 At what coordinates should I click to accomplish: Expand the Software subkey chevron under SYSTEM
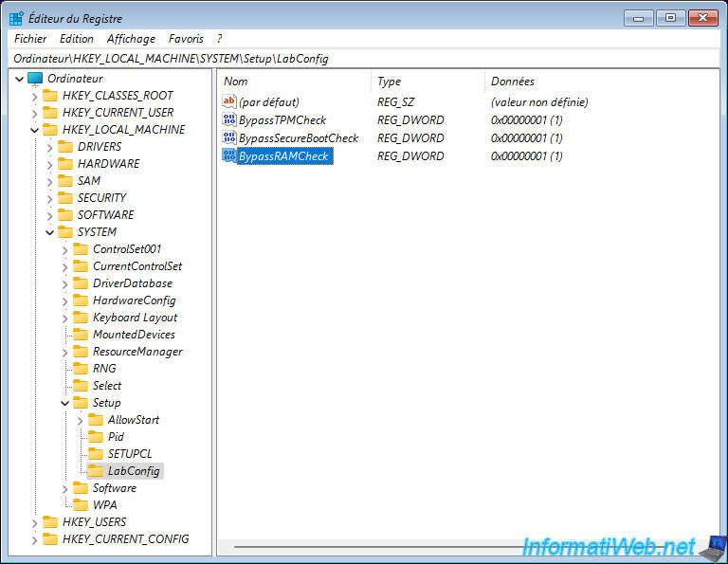(65, 489)
